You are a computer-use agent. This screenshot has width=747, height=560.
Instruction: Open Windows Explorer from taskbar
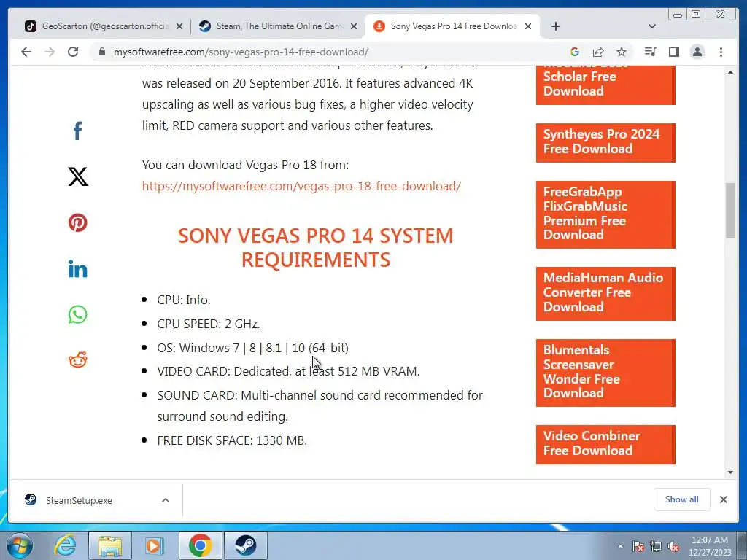[110, 545]
